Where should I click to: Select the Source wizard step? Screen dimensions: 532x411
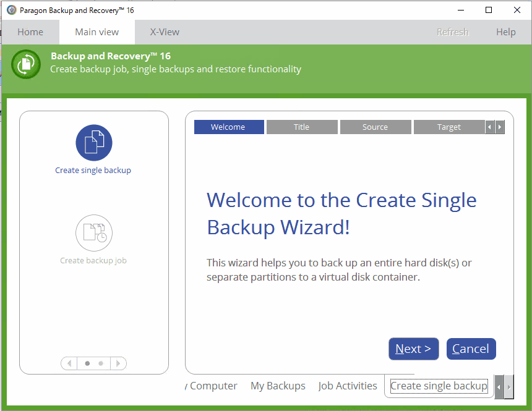(x=375, y=127)
